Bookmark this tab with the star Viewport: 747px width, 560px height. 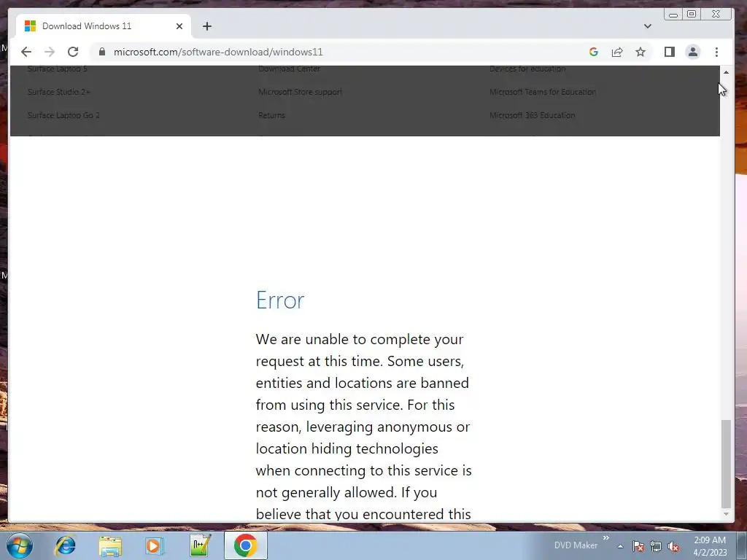point(640,52)
